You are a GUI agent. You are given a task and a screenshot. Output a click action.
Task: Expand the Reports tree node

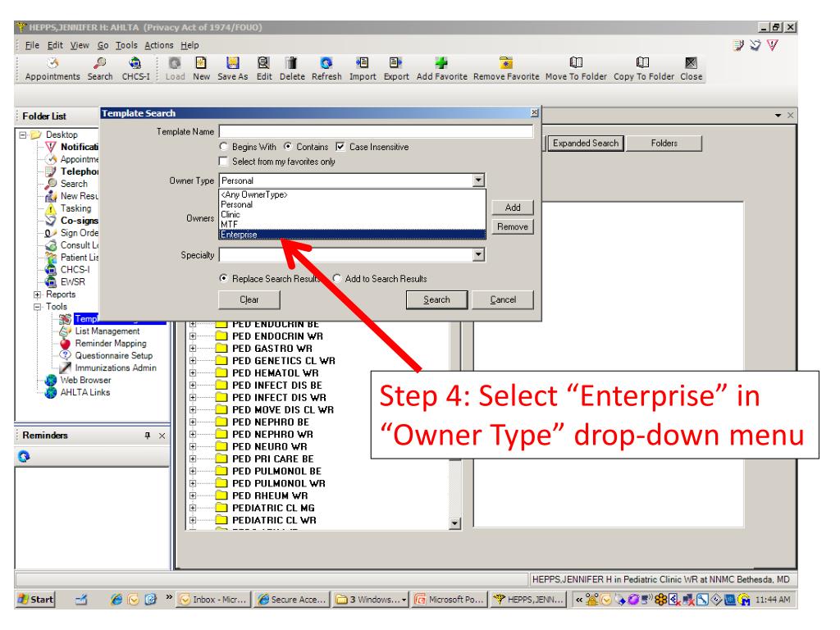[37, 294]
